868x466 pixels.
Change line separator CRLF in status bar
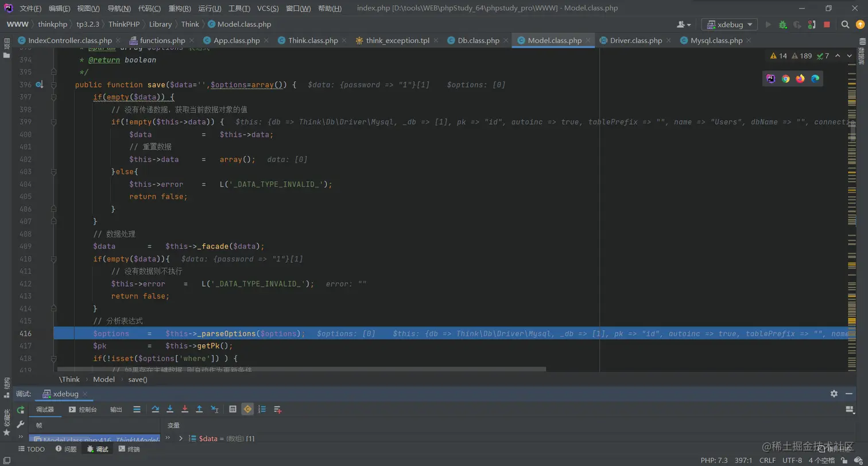pos(767,460)
